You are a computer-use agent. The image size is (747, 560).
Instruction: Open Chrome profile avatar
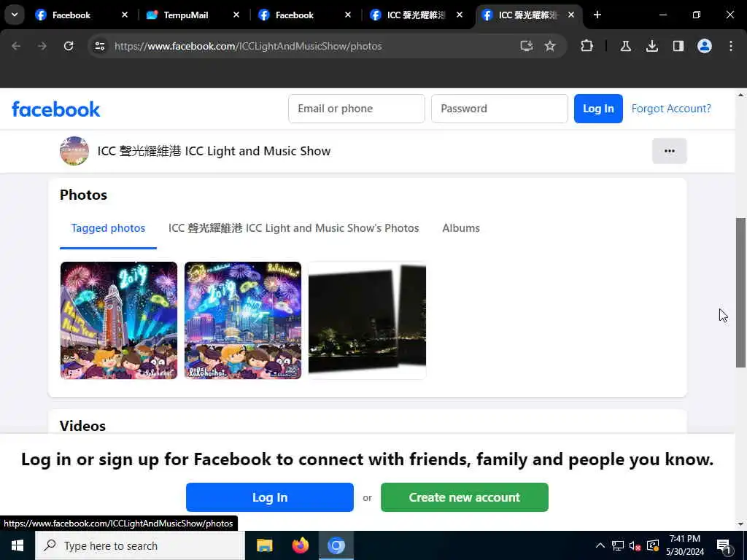click(x=705, y=46)
